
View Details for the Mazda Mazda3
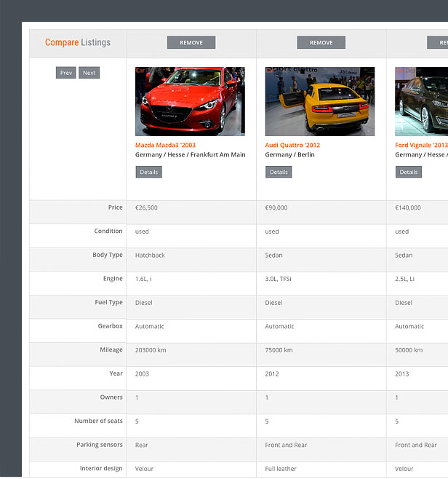pos(148,173)
